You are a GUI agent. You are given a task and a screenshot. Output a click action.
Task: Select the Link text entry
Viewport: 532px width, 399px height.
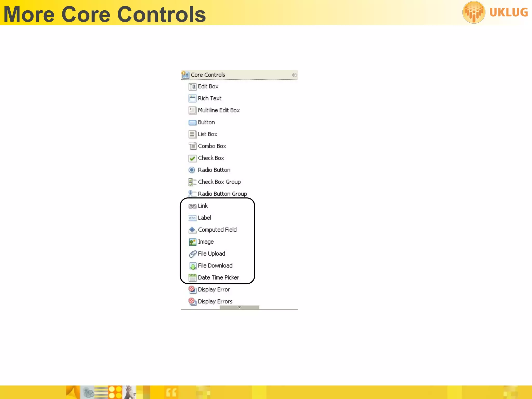pos(203,206)
